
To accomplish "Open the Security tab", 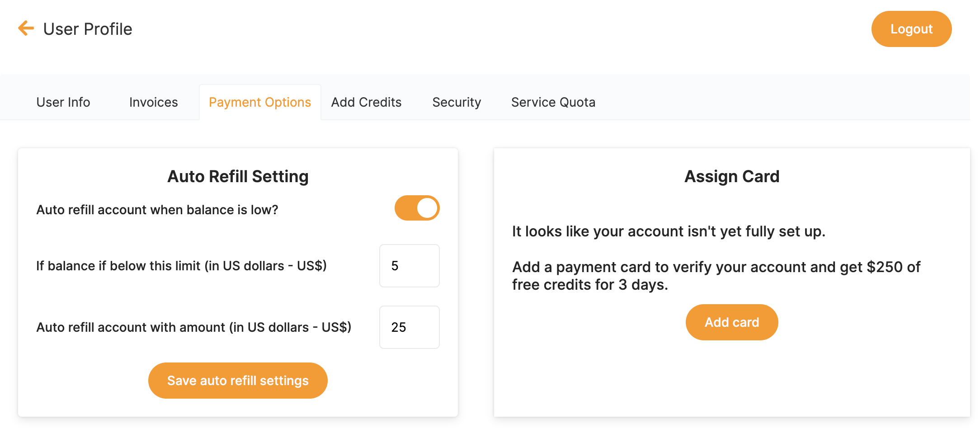I will click(457, 102).
